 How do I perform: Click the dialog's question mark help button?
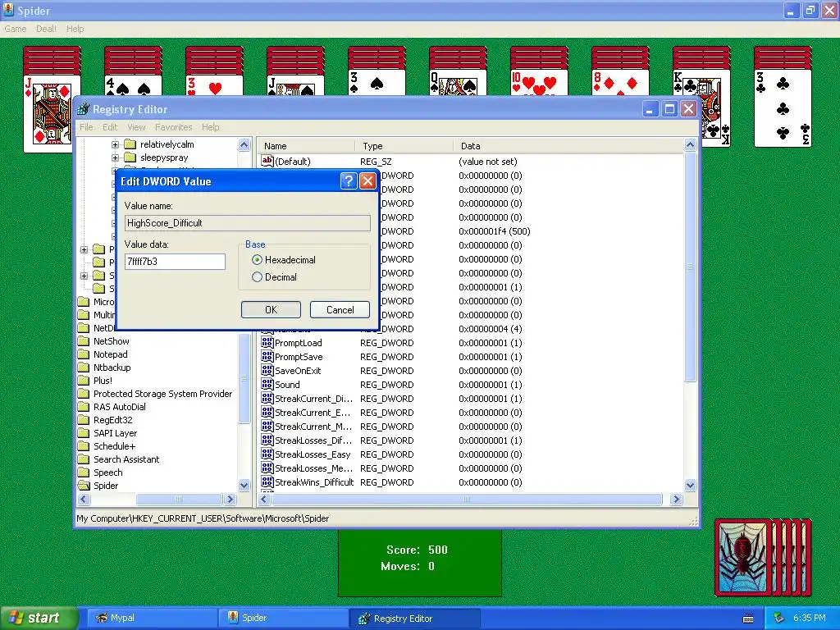click(348, 181)
